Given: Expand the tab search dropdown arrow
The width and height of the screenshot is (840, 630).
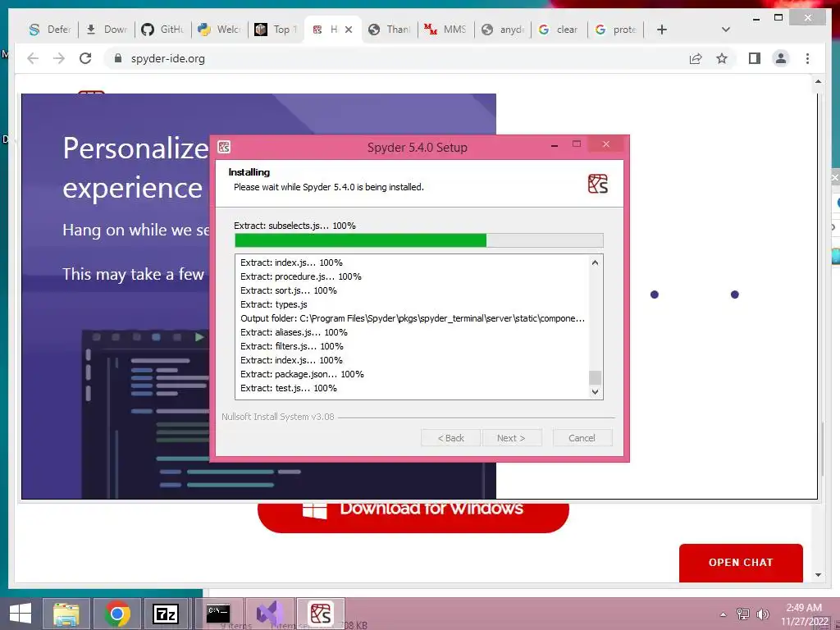Looking at the screenshot, I should tap(725, 30).
